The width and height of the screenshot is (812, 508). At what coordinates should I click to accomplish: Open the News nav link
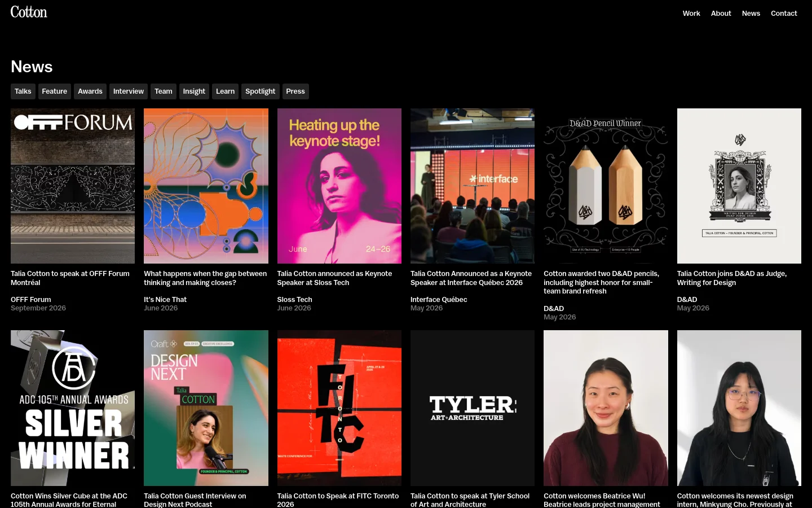click(x=751, y=14)
